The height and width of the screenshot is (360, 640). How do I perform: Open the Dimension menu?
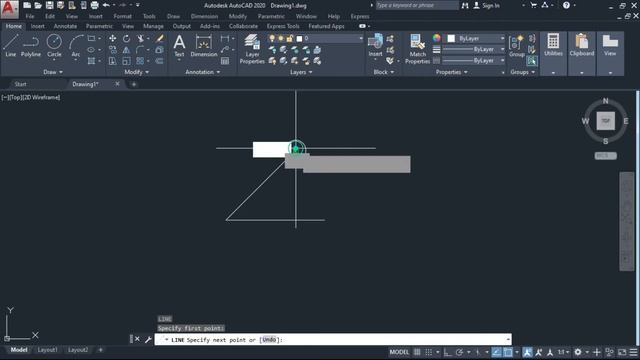(x=204, y=16)
